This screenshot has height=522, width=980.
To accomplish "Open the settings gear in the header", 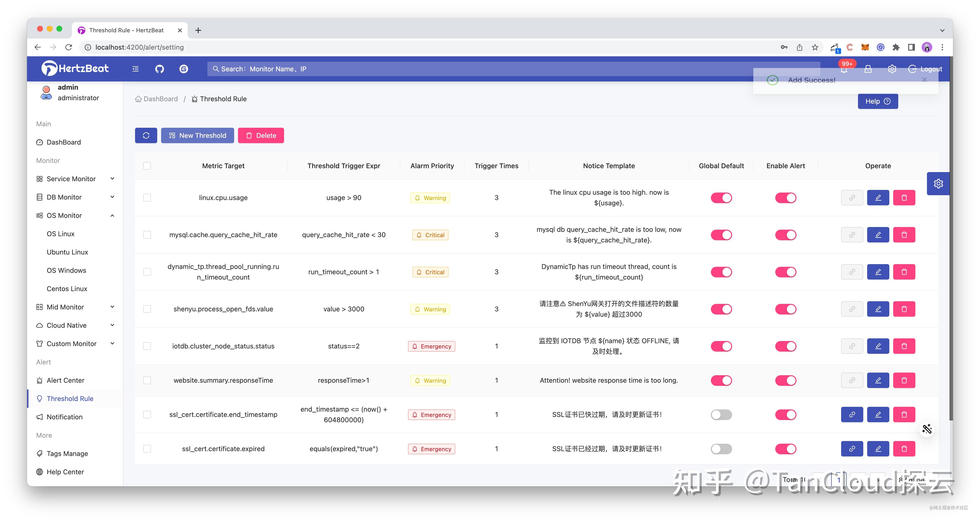I will point(892,69).
